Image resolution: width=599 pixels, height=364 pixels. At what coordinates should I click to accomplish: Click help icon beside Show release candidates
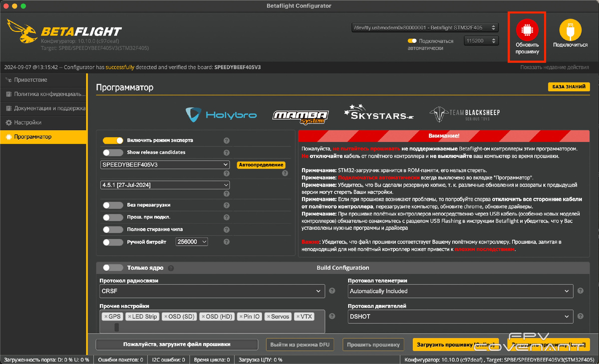tap(227, 153)
